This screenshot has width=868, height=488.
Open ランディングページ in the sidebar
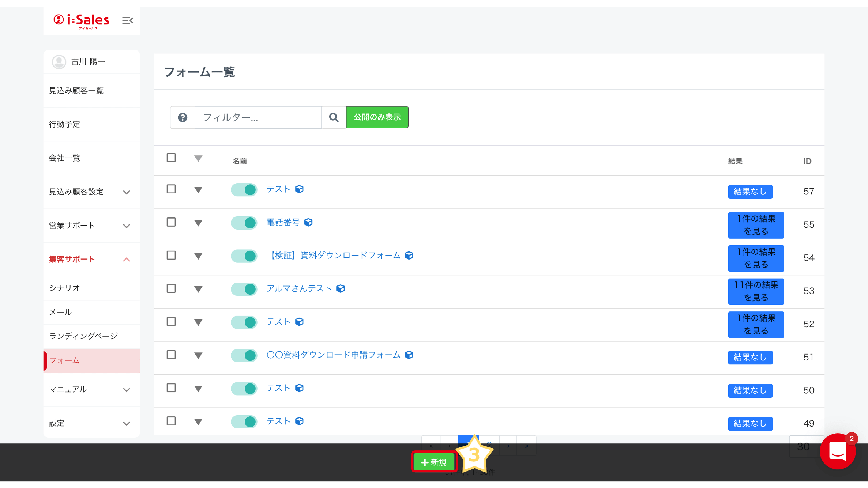click(x=83, y=336)
